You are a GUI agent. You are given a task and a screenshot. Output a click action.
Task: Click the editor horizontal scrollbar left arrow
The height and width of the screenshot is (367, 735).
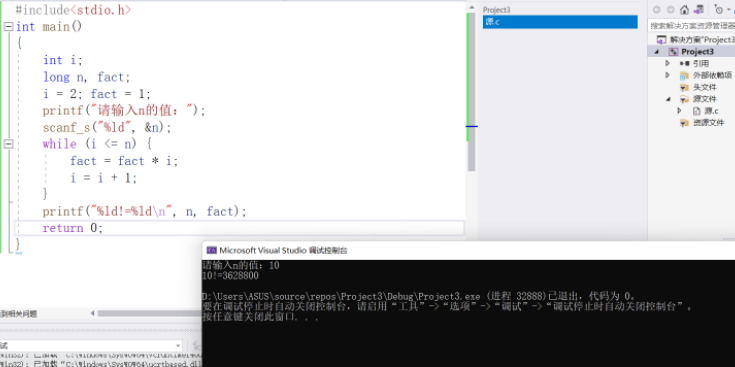[93, 313]
